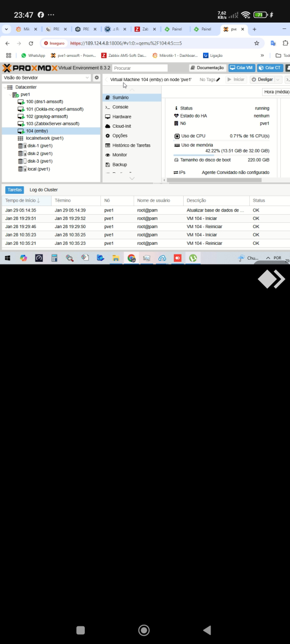This screenshot has height=644, width=290.
Task: Select localnetwork (pve1) node
Action: [51, 138]
